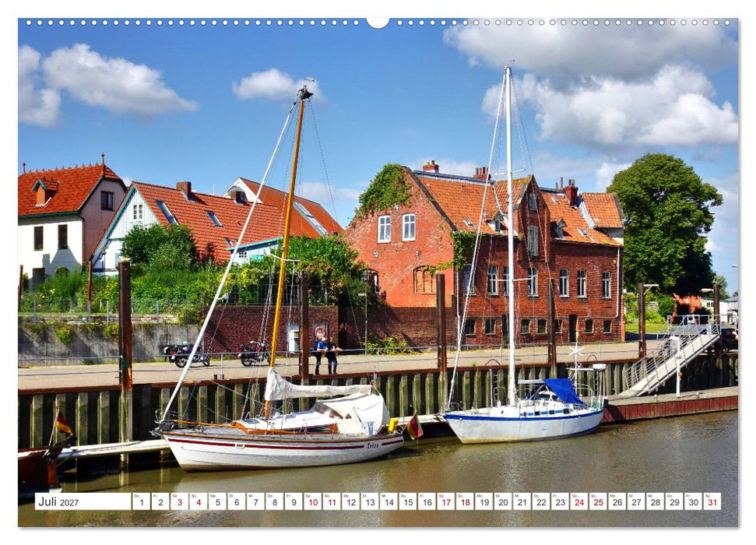Select red Sunday cell 4

click(x=199, y=501)
